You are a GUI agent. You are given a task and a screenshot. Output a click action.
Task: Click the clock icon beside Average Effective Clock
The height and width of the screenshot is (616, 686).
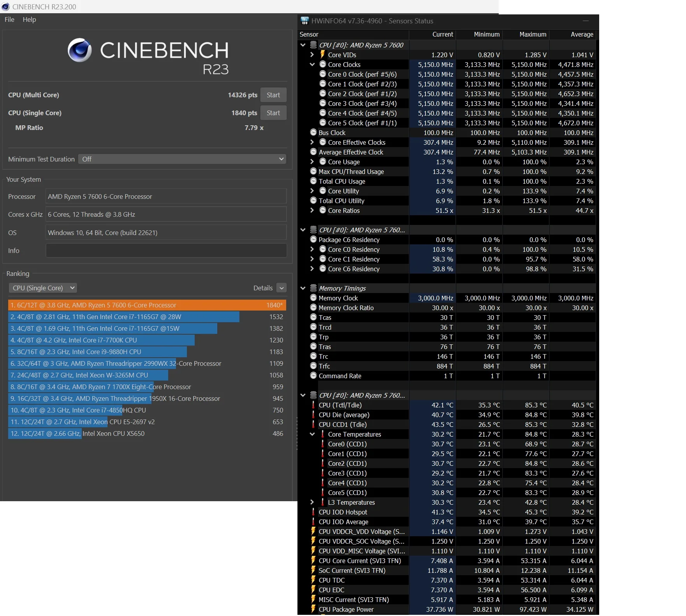point(313,152)
